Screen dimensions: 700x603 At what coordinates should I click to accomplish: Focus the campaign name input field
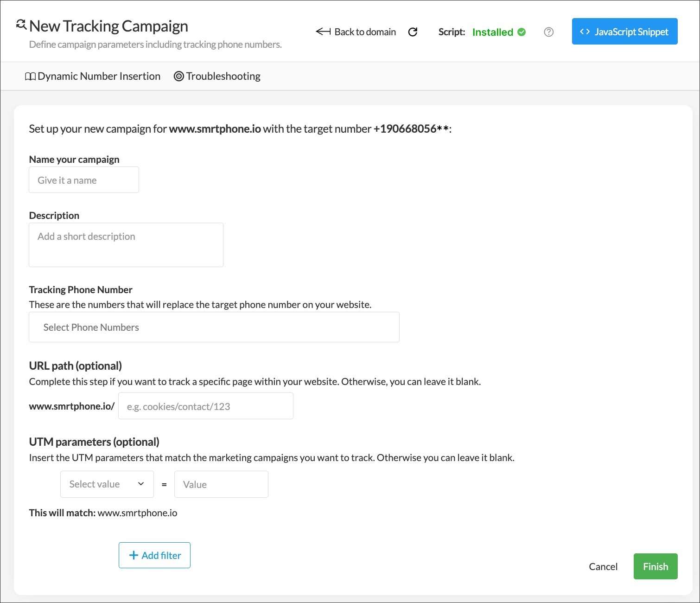pos(84,180)
